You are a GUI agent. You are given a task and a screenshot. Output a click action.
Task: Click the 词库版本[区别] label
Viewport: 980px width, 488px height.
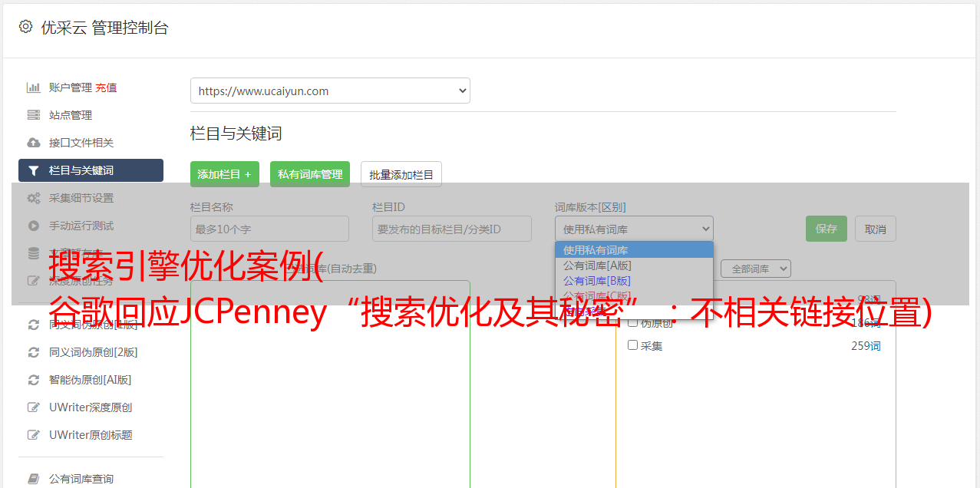click(590, 207)
